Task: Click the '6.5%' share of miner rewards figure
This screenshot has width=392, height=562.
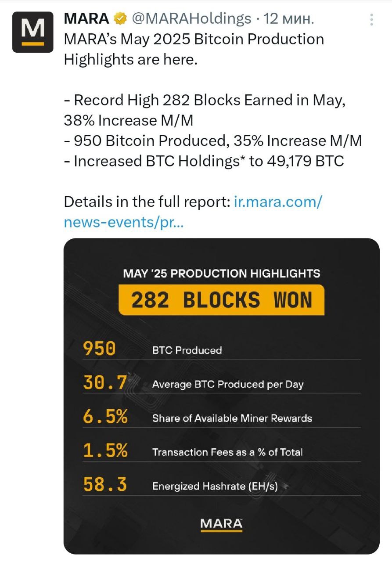Action: pyautogui.click(x=105, y=416)
